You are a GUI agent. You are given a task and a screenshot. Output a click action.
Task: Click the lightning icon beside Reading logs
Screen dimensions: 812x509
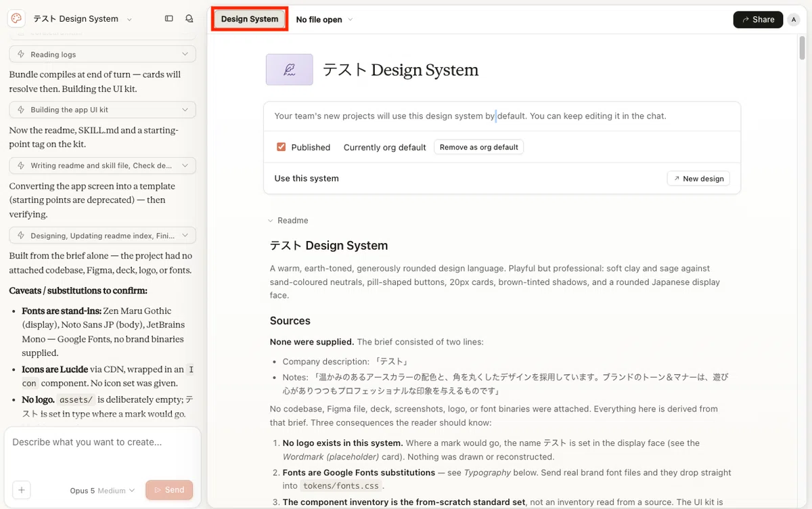(x=22, y=54)
